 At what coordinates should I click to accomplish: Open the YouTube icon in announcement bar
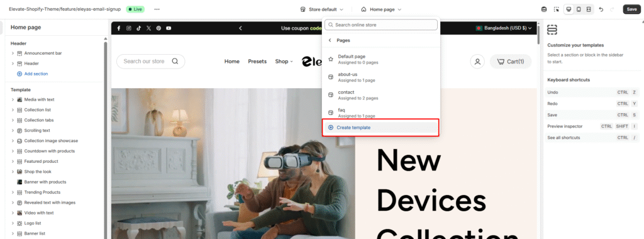169,28
